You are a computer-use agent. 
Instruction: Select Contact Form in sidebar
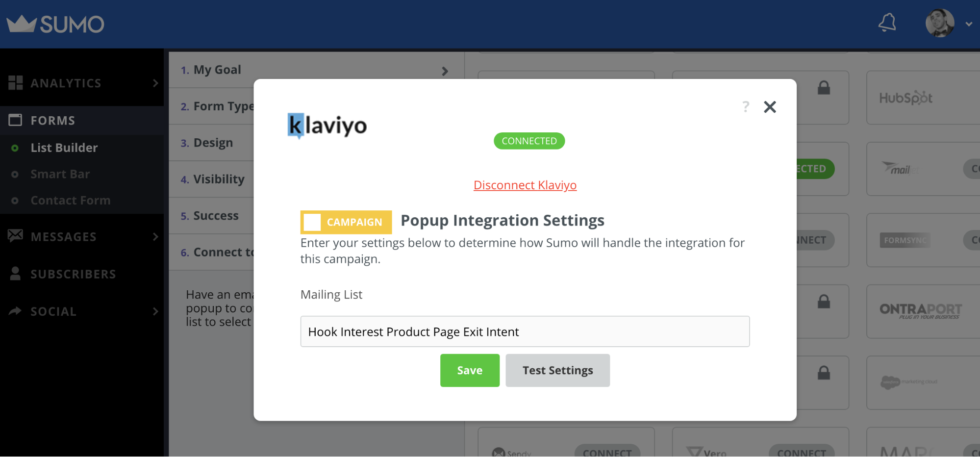coord(71,201)
